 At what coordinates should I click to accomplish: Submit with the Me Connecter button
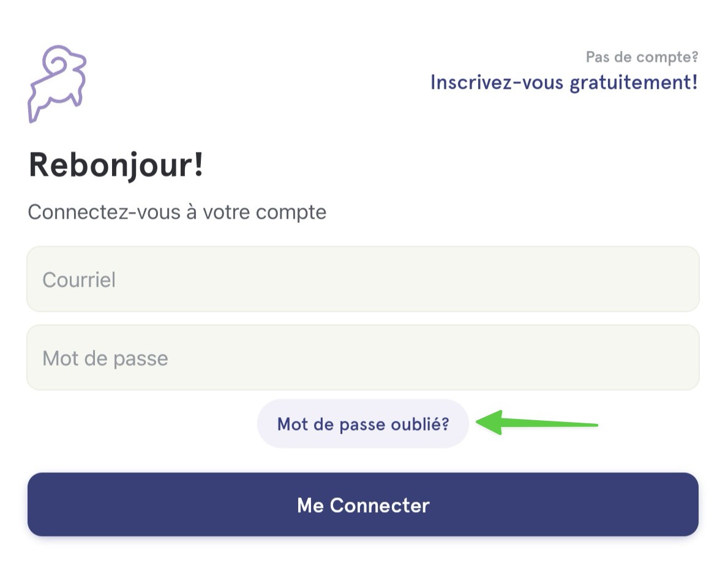coord(363,505)
